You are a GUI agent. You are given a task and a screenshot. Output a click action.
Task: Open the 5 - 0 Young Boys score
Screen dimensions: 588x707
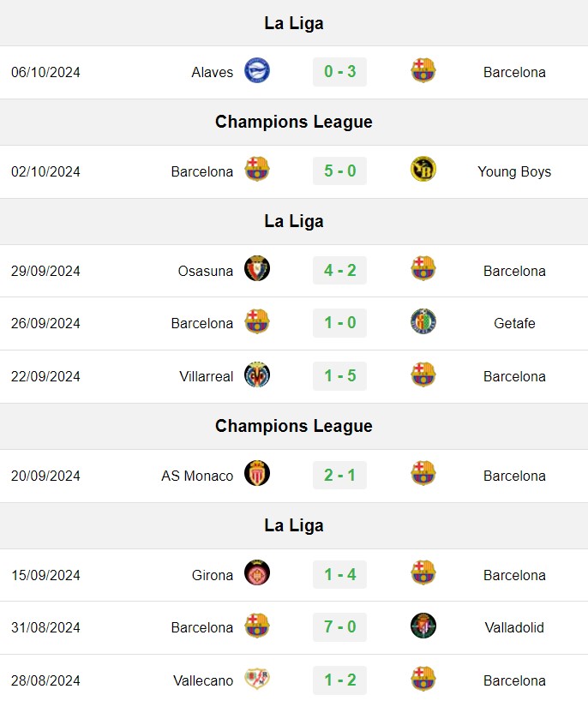click(x=340, y=171)
